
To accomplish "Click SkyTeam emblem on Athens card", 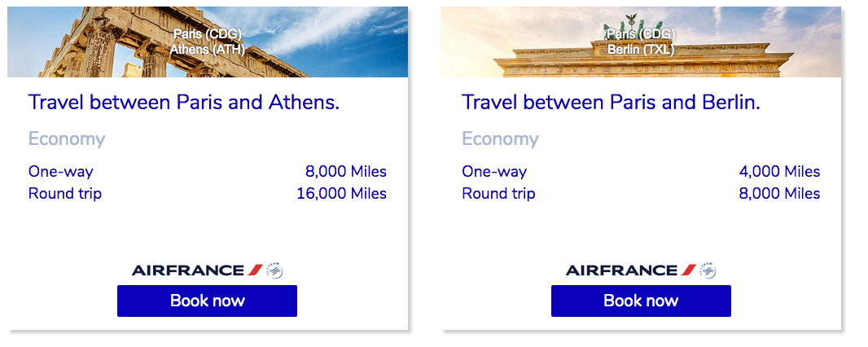I will click(x=275, y=270).
